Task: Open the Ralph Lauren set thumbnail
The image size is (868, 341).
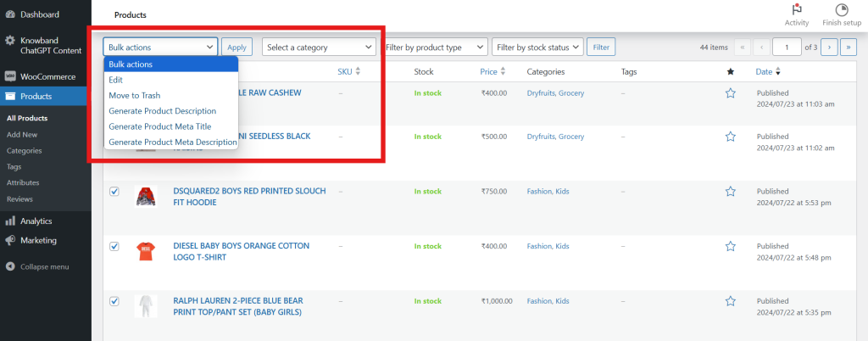Action: 146,306
